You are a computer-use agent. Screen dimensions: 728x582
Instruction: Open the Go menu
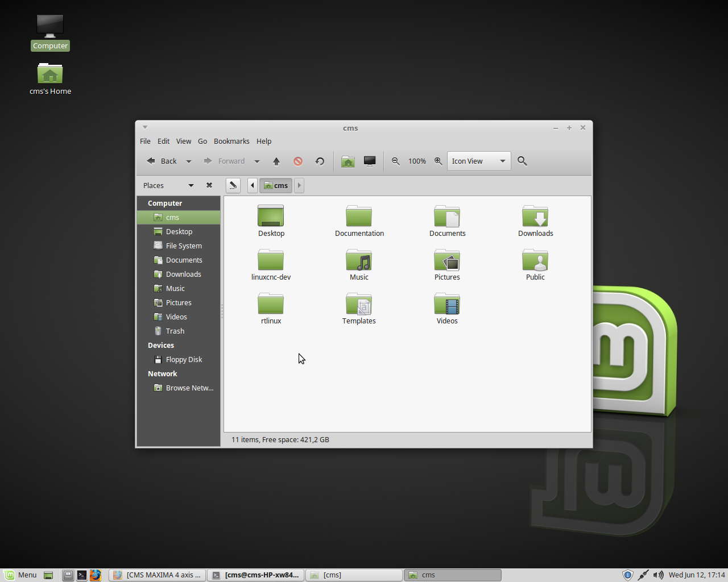pos(202,141)
